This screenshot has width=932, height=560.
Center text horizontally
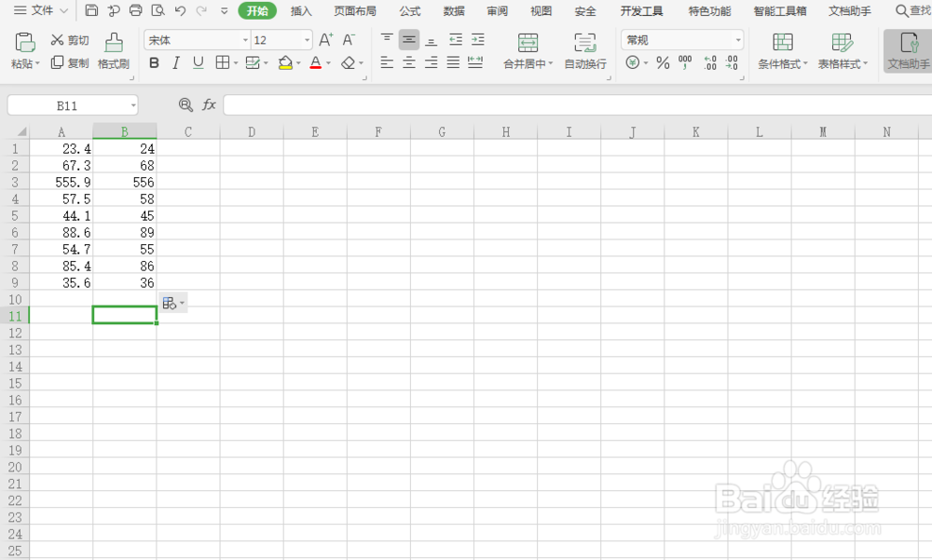409,62
